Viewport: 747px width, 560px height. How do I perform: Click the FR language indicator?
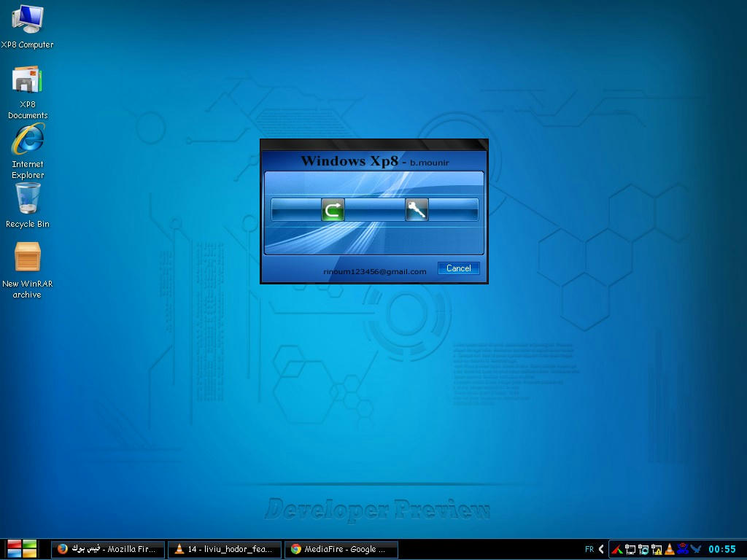tap(589, 549)
